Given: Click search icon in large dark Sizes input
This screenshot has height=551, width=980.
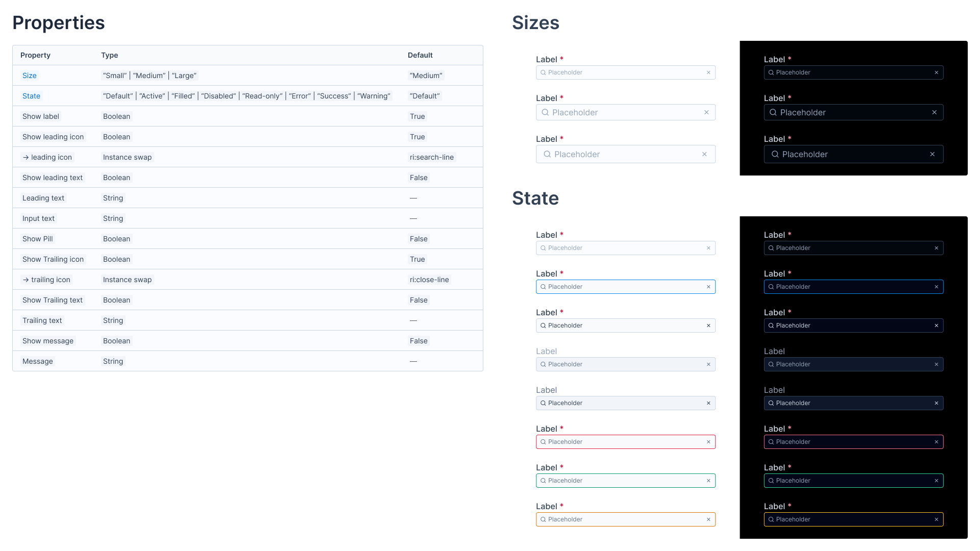Looking at the screenshot, I should [x=775, y=154].
